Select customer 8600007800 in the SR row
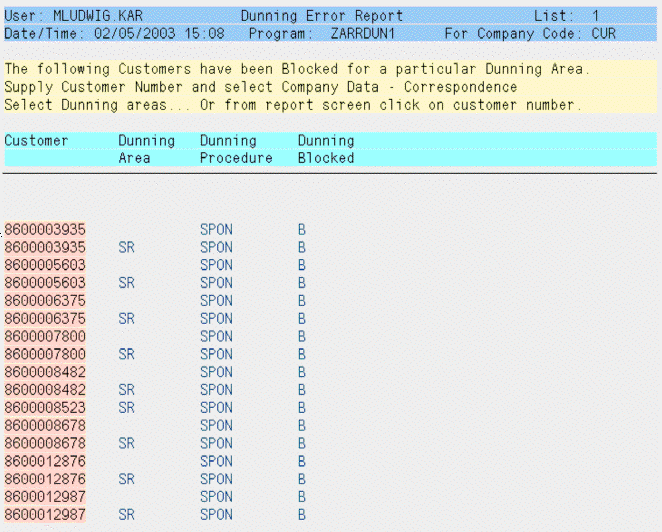The height and width of the screenshot is (532, 662). (45, 354)
